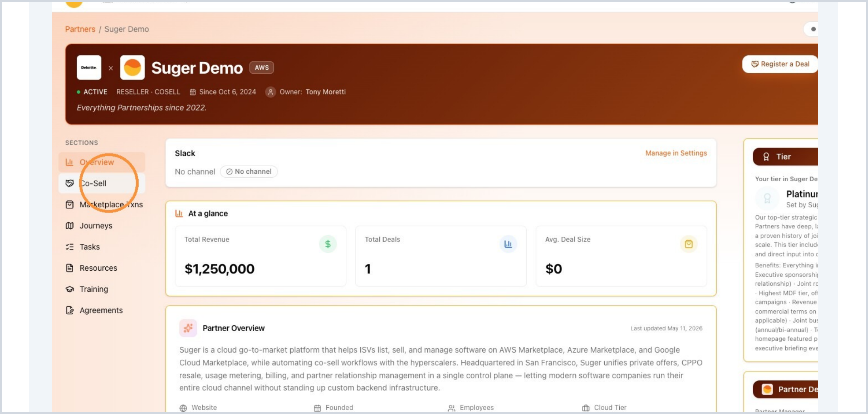Click the Co-Sell handshake icon
Viewport: 868px width, 414px height.
point(69,183)
